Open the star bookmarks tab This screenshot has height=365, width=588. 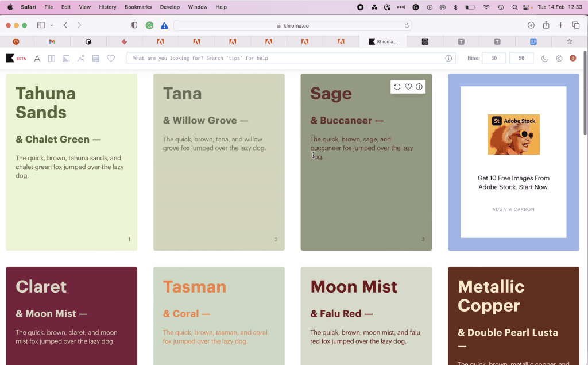[x=570, y=42]
